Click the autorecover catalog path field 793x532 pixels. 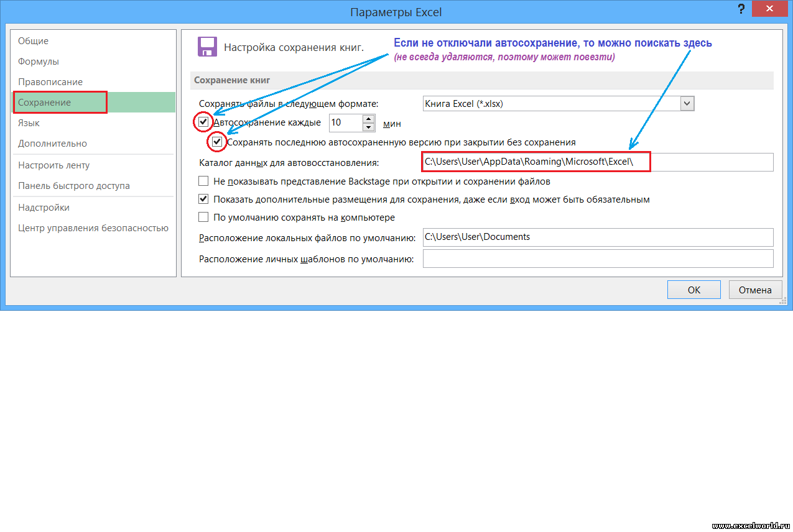point(598,162)
